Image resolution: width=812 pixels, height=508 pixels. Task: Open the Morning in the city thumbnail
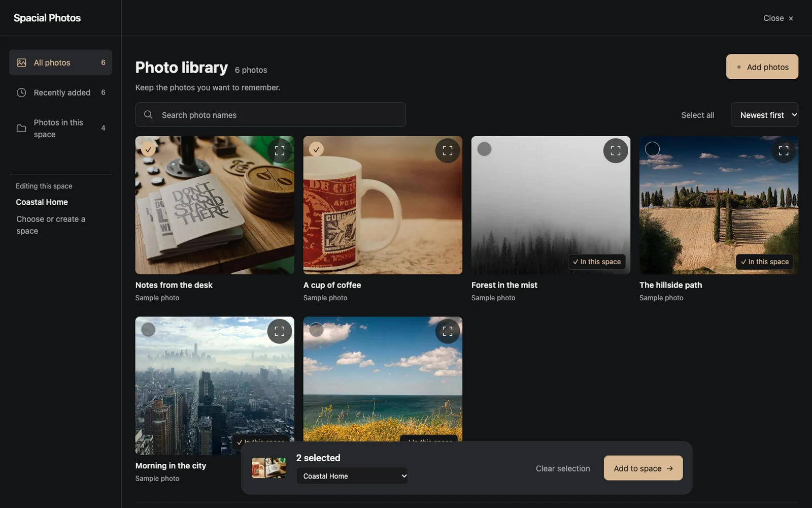point(215,386)
